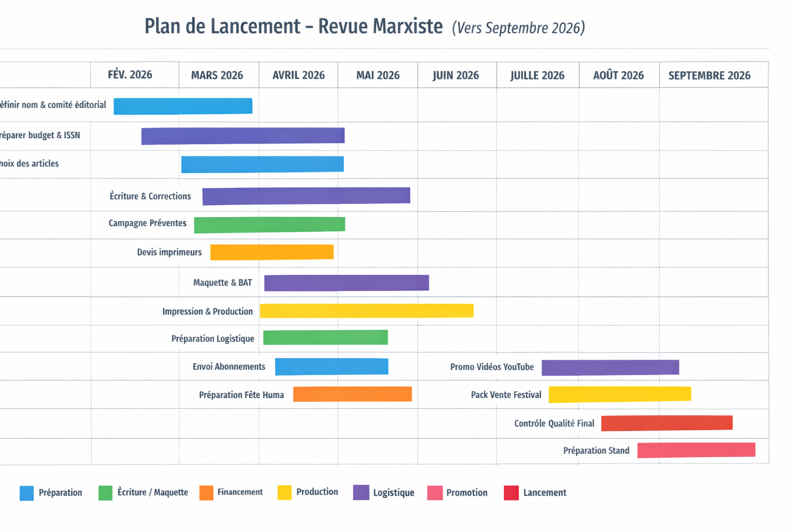The width and height of the screenshot is (798, 532).
Task: Select the JUIN 2026 column header
Action: [456, 76]
